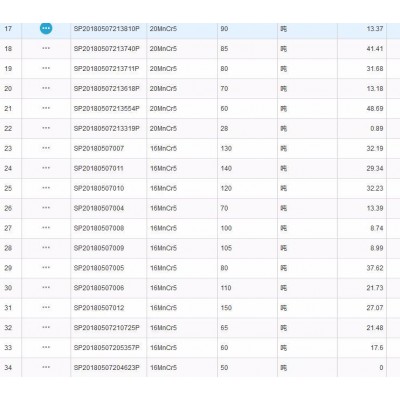This screenshot has width=400, height=400.
Task: Open the more-options dots for row 34
Action: point(46,367)
